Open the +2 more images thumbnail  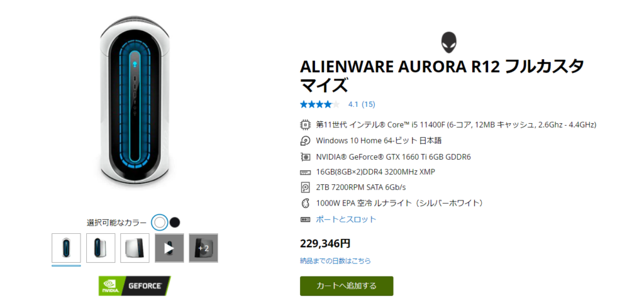(x=204, y=248)
